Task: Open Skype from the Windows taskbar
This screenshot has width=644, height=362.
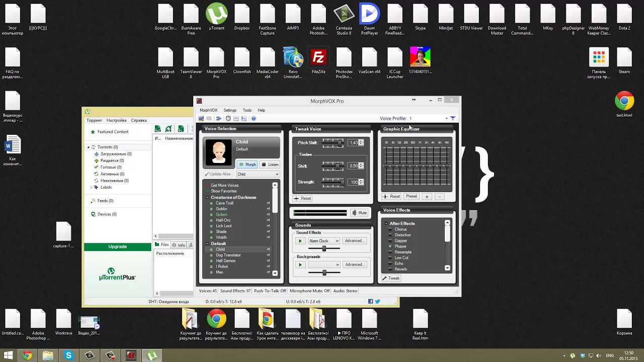Action: click(x=68, y=355)
